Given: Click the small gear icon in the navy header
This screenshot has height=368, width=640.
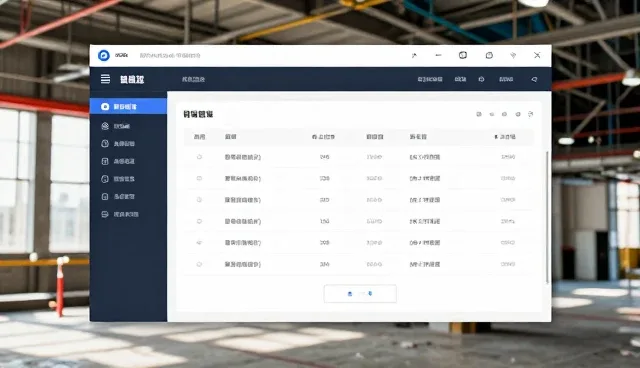Looking at the screenshot, I should pyautogui.click(x=481, y=79).
